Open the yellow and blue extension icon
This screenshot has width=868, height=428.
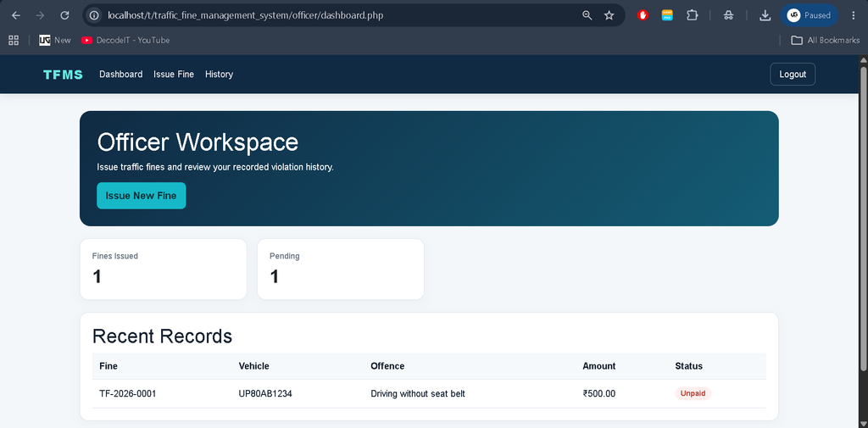click(x=667, y=15)
